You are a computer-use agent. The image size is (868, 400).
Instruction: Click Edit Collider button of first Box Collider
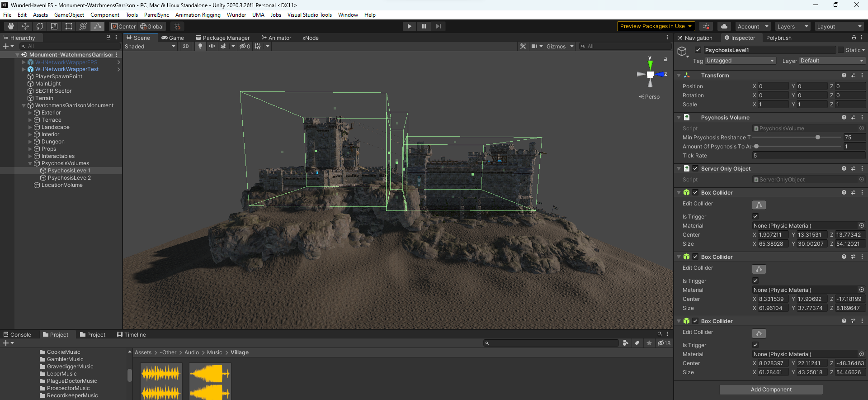tap(759, 205)
